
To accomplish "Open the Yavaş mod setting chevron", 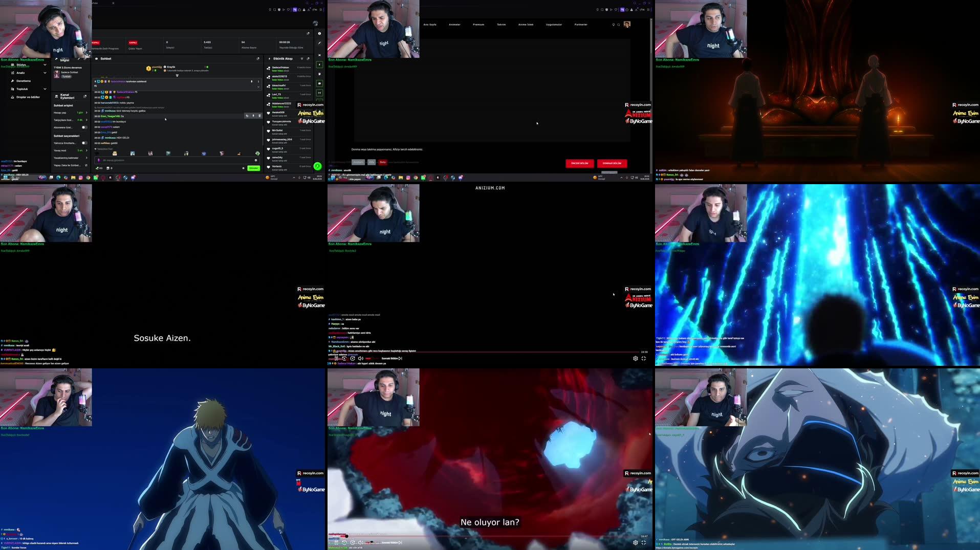I will tap(86, 150).
